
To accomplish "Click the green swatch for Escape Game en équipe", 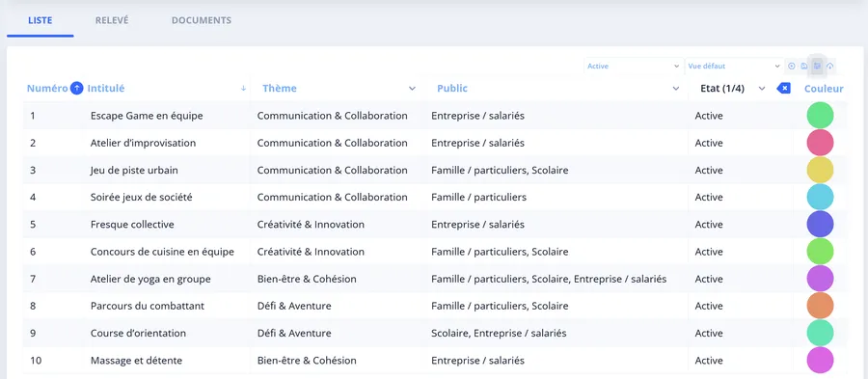I will click(820, 116).
